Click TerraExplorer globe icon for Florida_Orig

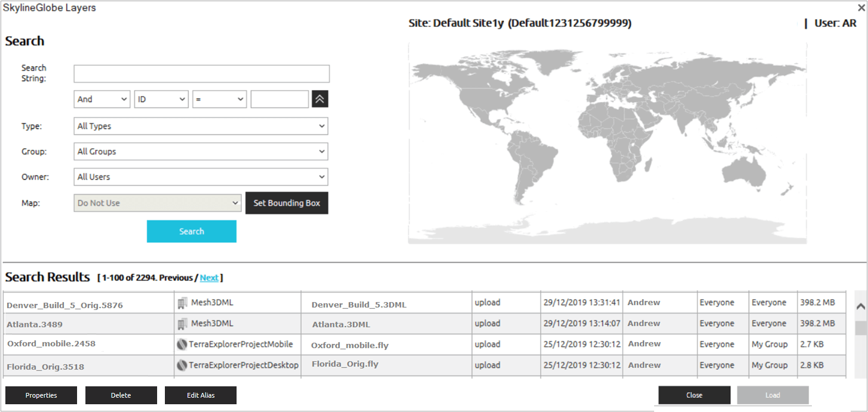click(183, 365)
